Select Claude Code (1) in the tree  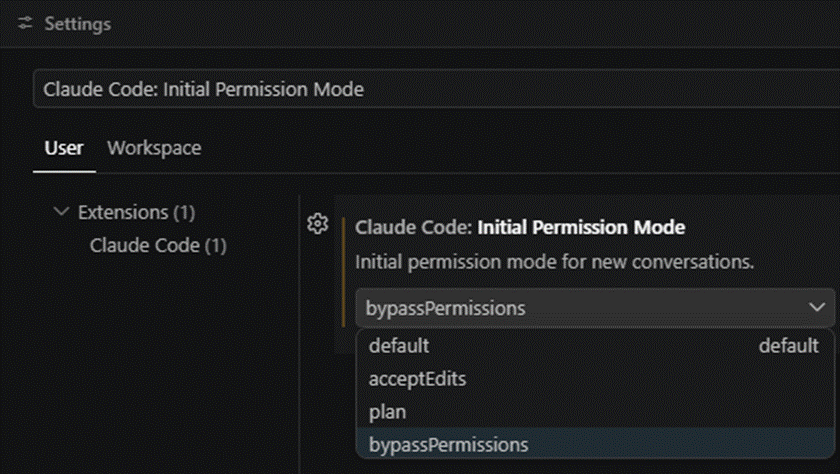(x=158, y=245)
